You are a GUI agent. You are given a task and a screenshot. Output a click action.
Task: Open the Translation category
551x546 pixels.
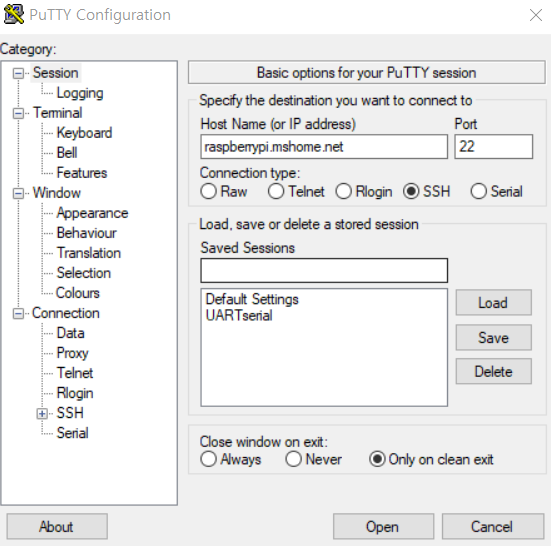[89, 253]
